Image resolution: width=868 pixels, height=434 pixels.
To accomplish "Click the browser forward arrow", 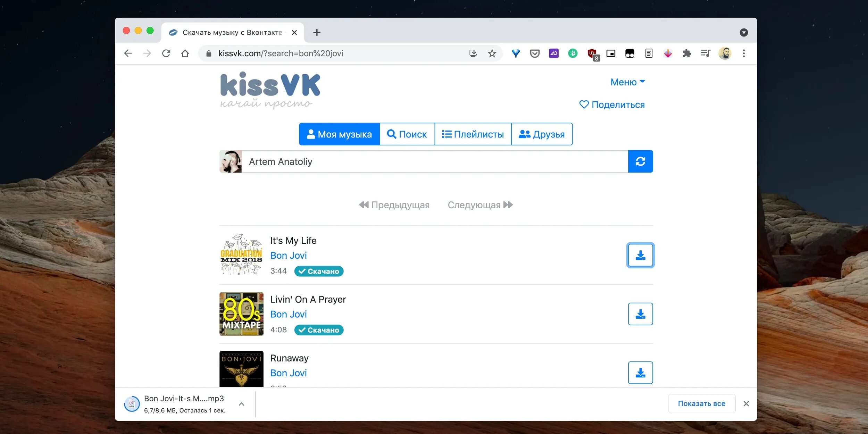I will point(147,53).
